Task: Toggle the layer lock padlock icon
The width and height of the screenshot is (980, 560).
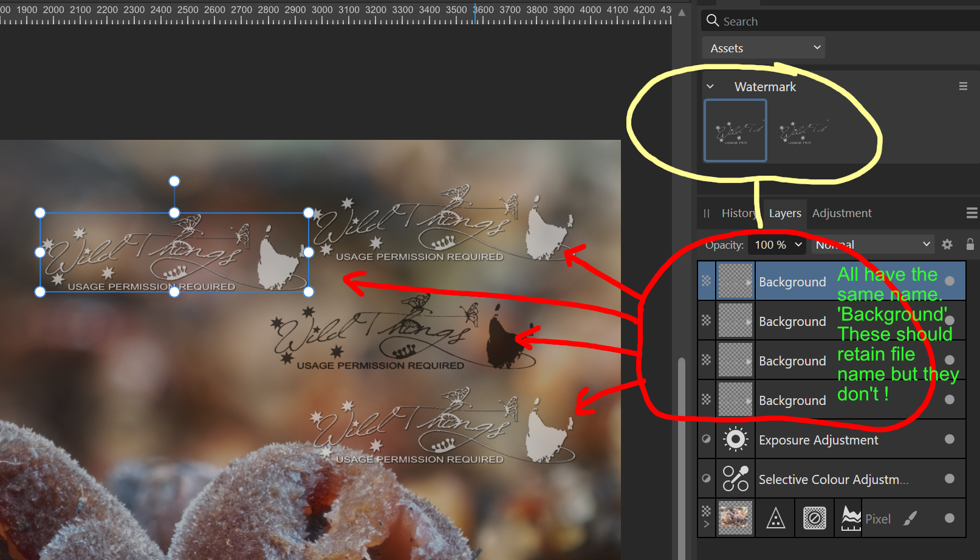Action: (x=970, y=244)
